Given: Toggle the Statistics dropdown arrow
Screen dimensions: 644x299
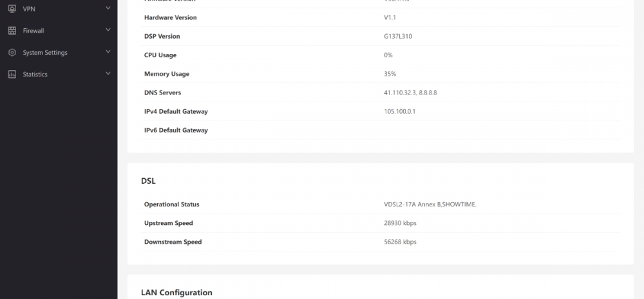Looking at the screenshot, I should click(x=108, y=74).
